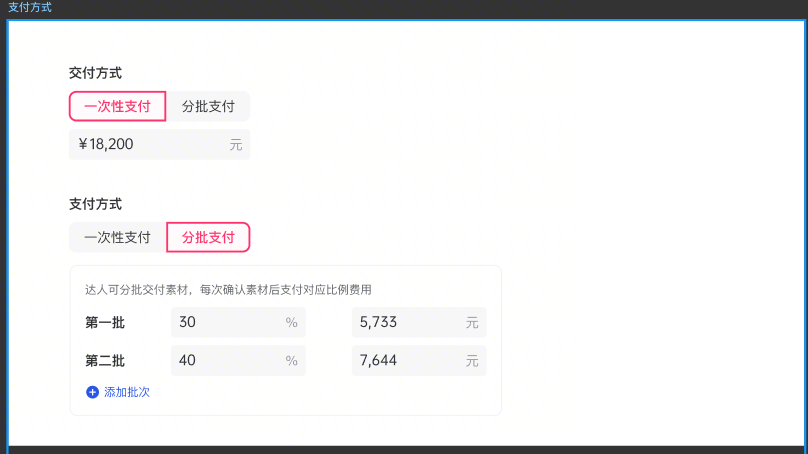This screenshot has width=808, height=454.
Task: Click the 元 suffix in the ¥18,200 field
Action: click(236, 145)
